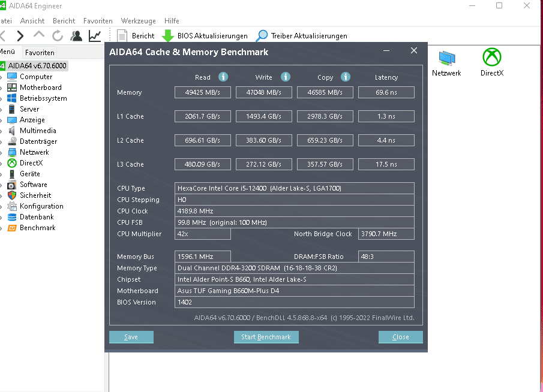Click the info icon next to Read
The image size is (543, 392).
tap(223, 77)
